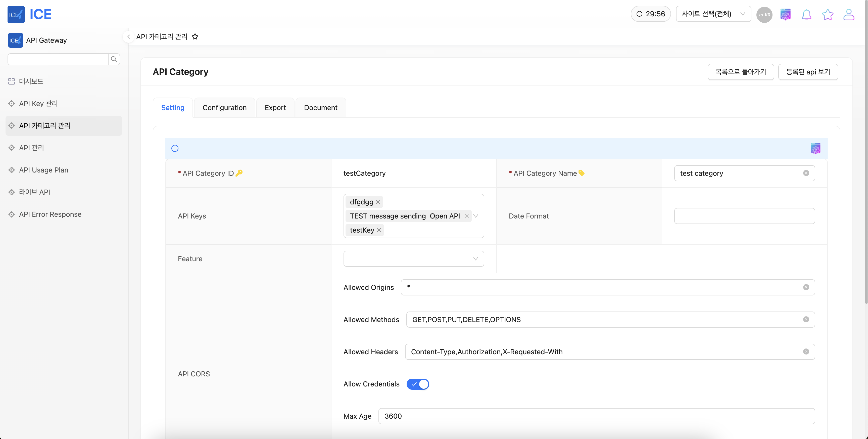Switch to the Configuration tab

224,108
